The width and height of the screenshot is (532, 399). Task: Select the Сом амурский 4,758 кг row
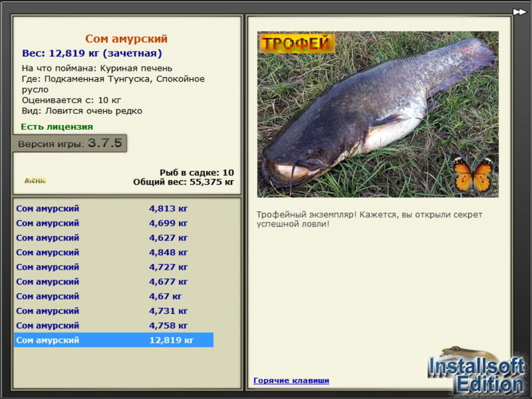tap(114, 325)
